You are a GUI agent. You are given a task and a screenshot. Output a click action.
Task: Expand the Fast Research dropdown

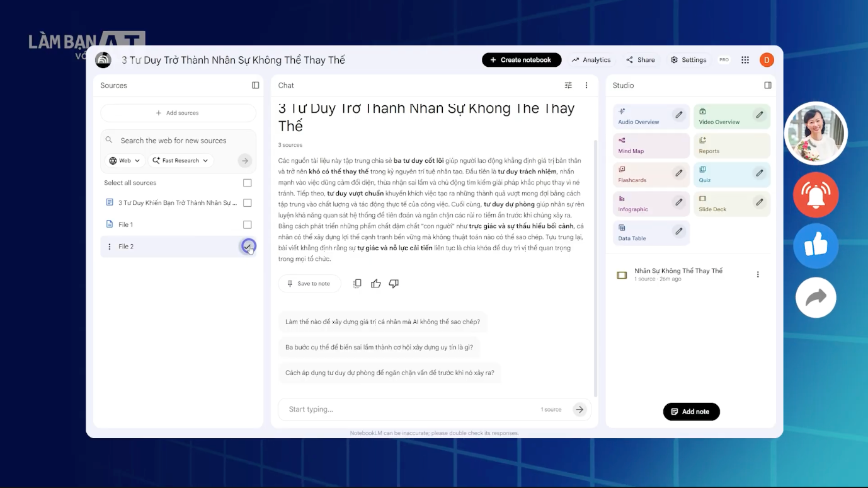pyautogui.click(x=180, y=161)
